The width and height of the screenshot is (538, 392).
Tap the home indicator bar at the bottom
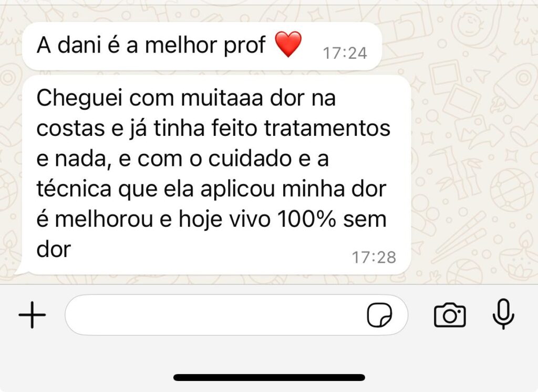click(269, 378)
